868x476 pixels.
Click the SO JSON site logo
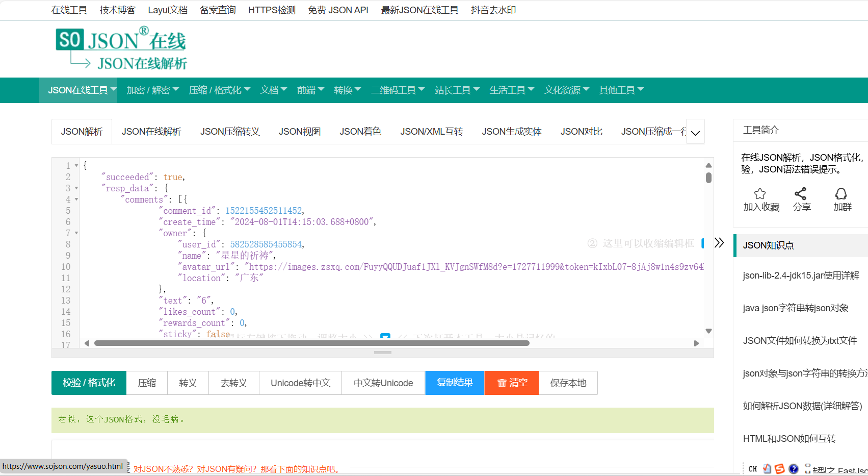coord(121,48)
